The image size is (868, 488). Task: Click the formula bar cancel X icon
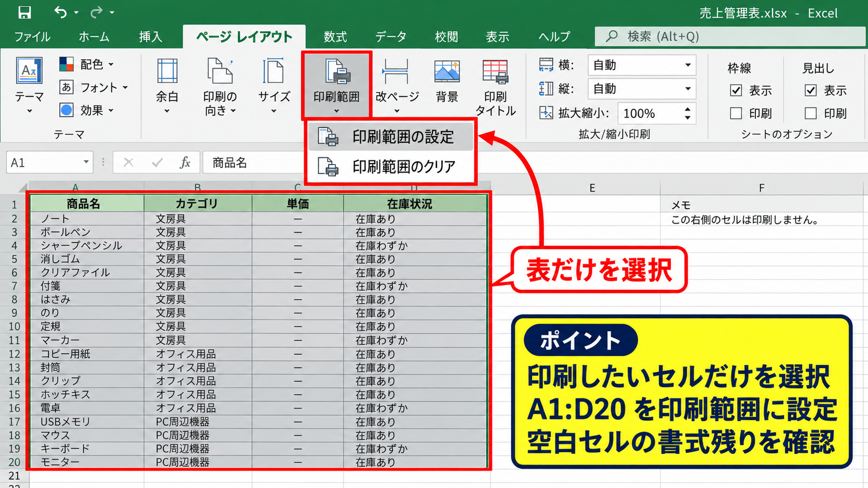click(x=128, y=163)
